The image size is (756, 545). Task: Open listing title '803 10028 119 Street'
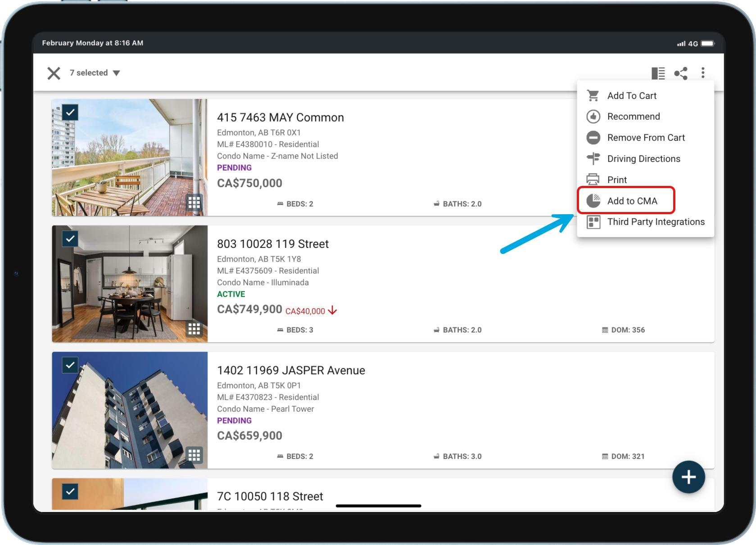click(x=273, y=244)
